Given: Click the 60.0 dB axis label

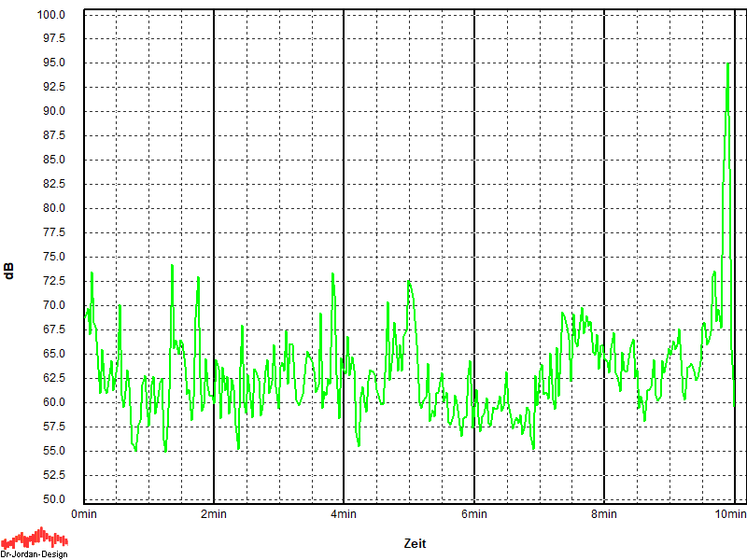Looking at the screenshot, I should point(52,402).
